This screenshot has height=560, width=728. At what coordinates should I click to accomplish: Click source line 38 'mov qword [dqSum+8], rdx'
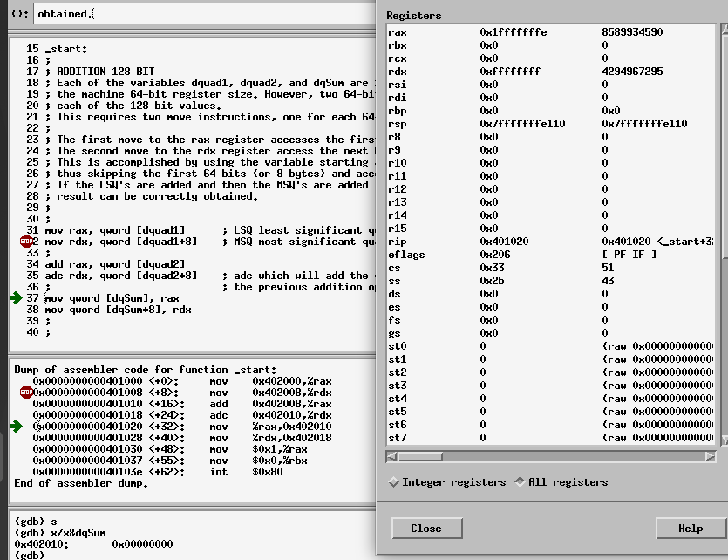coord(118,310)
